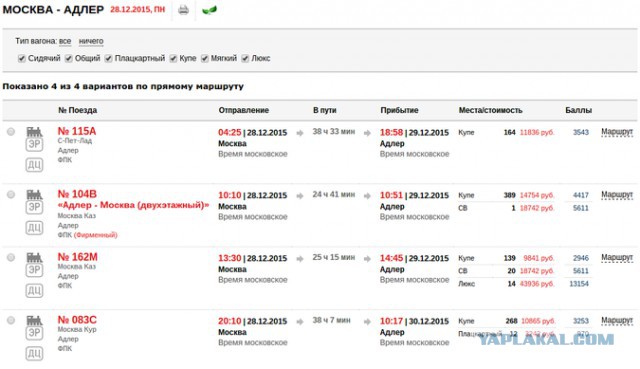
Task: Click Фирменный label under train 104В
Action: tap(96, 235)
